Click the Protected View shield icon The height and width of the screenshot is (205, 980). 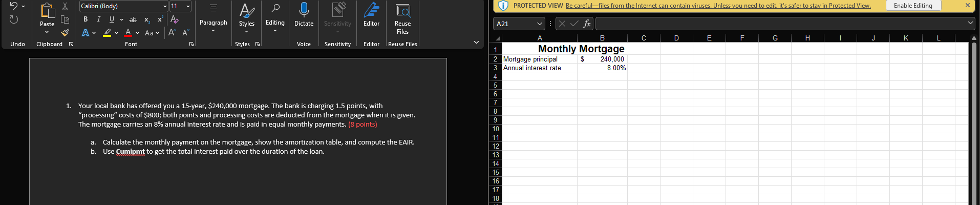coord(503,6)
